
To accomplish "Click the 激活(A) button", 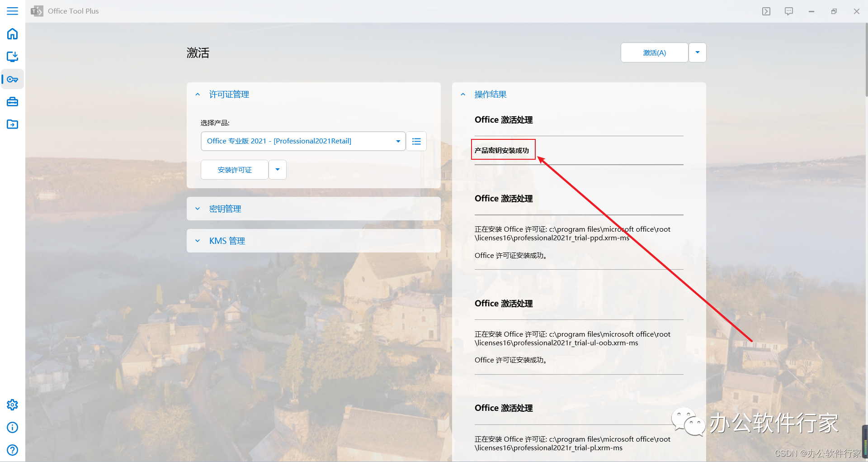I will tap(655, 53).
